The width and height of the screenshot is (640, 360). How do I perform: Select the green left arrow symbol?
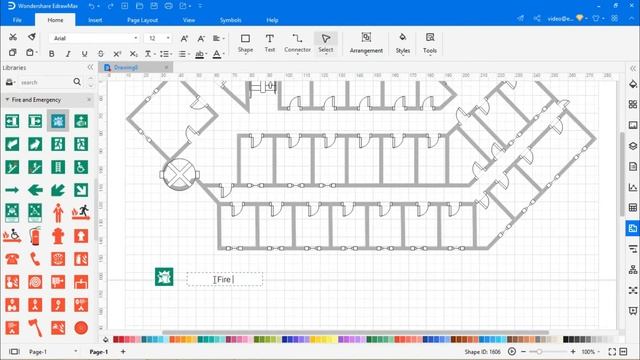coord(35,190)
